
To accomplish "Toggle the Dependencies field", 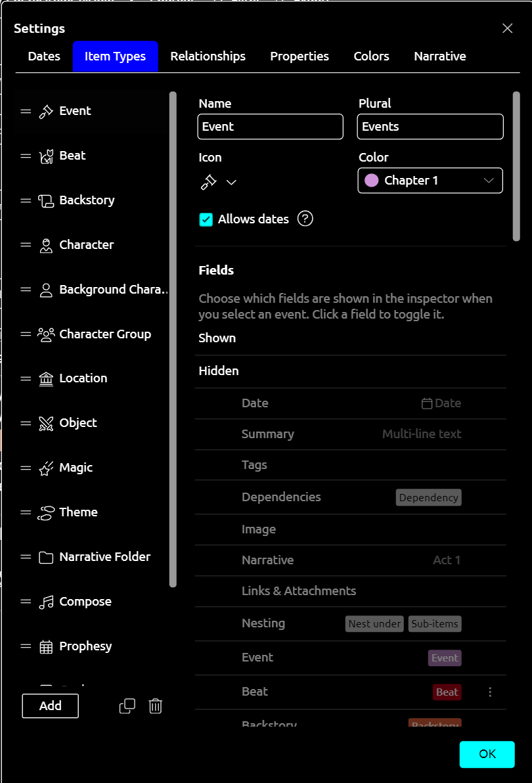I will (281, 497).
